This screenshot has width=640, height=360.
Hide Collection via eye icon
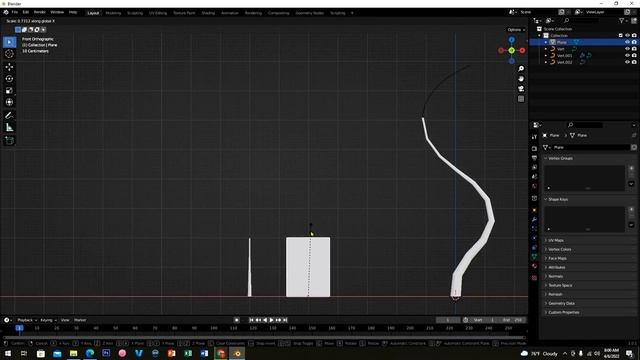pos(627,36)
